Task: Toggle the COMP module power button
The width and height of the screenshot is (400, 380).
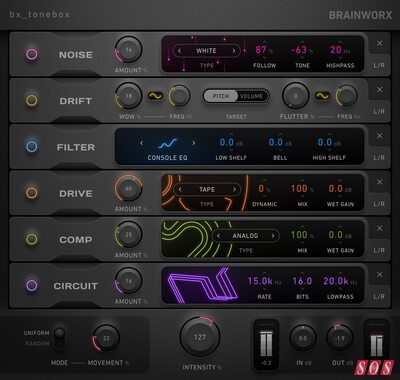Action: point(32,239)
